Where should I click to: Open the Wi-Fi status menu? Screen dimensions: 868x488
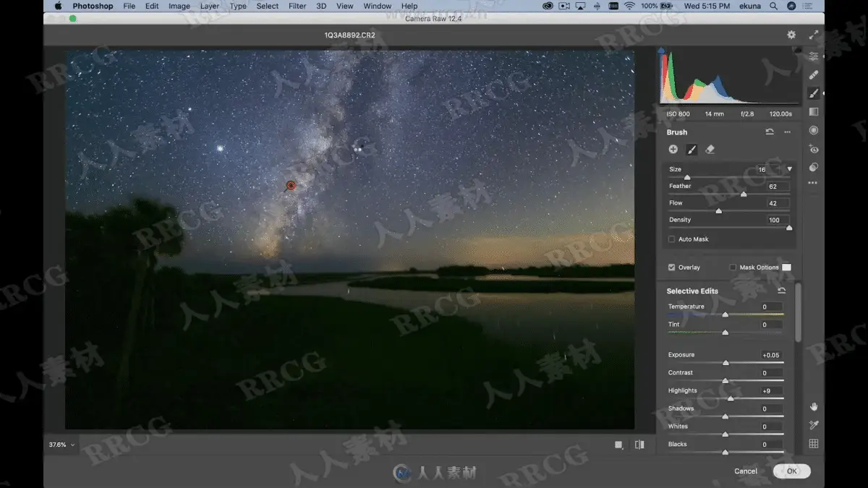[x=629, y=6]
